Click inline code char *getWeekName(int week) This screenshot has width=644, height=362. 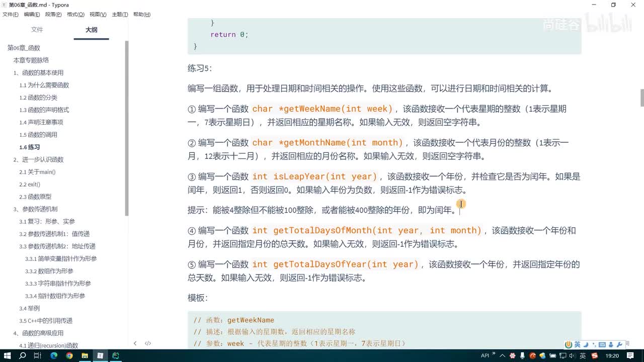point(323,109)
